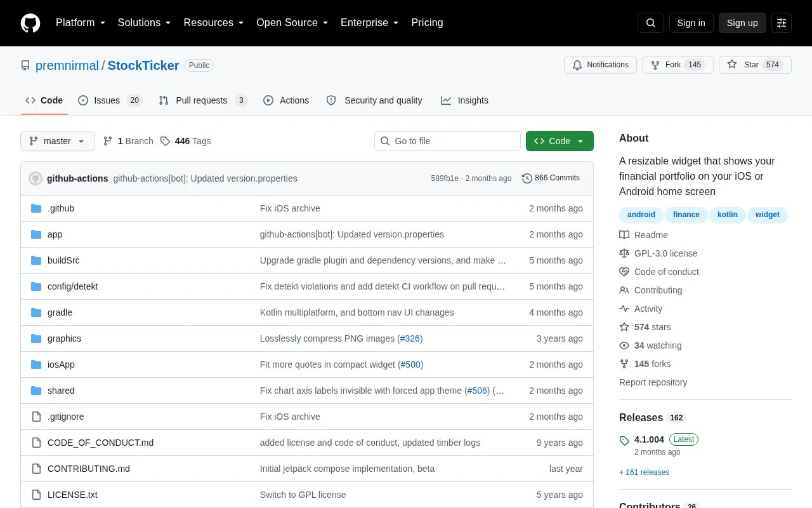Select the kotlin topic tag
The width and height of the screenshot is (812, 508).
[727, 215]
